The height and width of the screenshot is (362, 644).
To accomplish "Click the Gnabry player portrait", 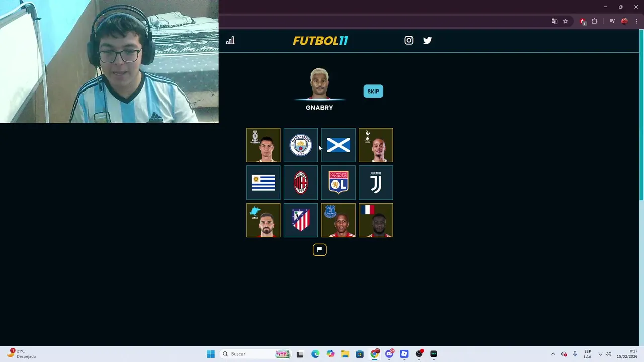I will (319, 83).
